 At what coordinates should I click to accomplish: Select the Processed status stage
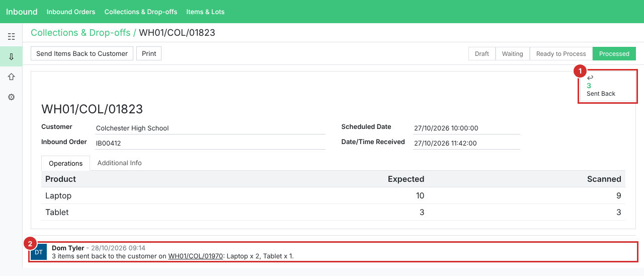click(614, 53)
